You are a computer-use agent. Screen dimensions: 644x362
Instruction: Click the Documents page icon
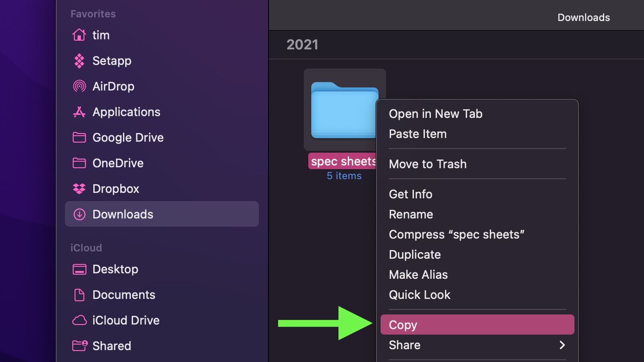click(x=79, y=295)
